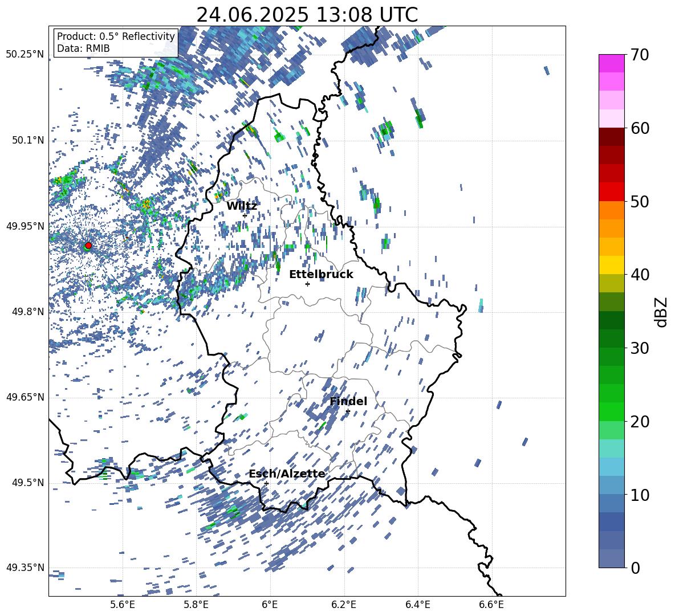
Task: Click the 70 colorbar tick value
Action: coord(640,55)
